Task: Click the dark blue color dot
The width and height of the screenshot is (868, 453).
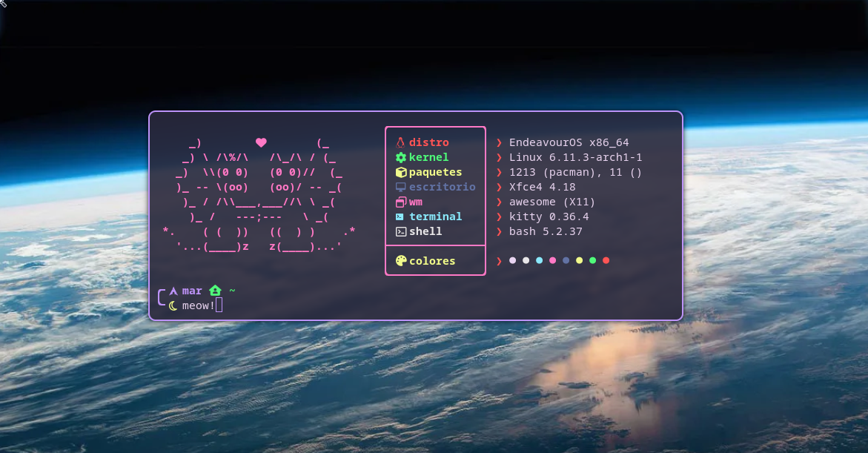Action: tap(566, 260)
